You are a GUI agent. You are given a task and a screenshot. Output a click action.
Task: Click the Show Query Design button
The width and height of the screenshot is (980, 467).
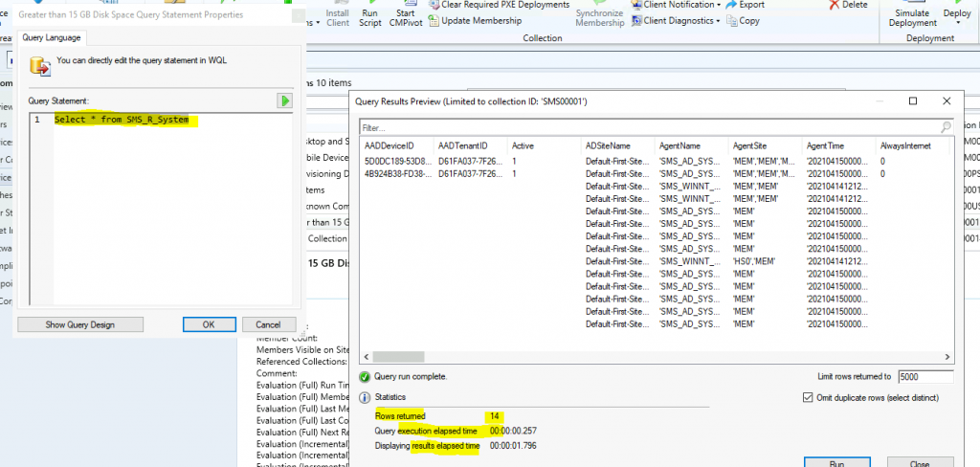tap(79, 324)
